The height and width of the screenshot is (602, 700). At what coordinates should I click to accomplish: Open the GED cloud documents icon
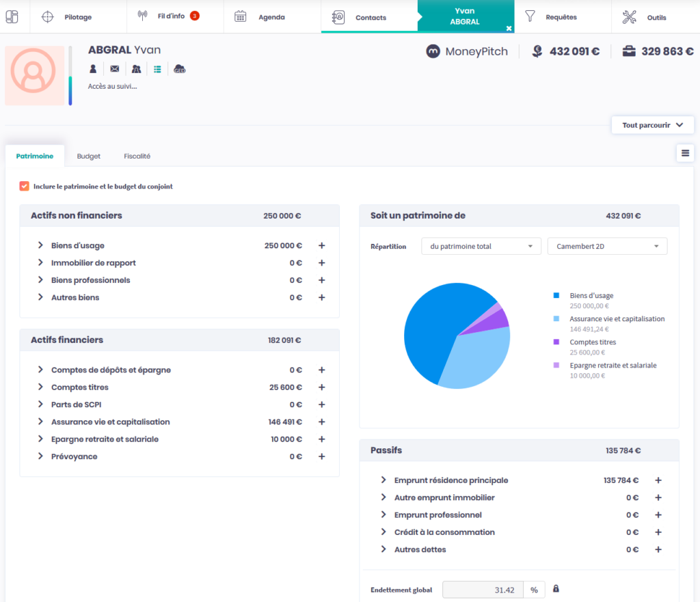tap(180, 69)
